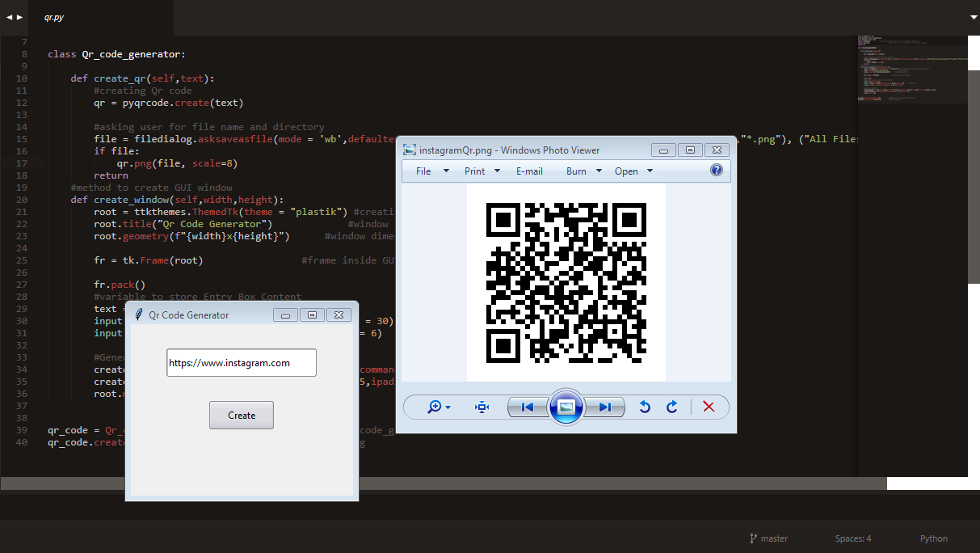Minimize the Windows Photo Viewer window
This screenshot has width=980, height=553.
[664, 150]
